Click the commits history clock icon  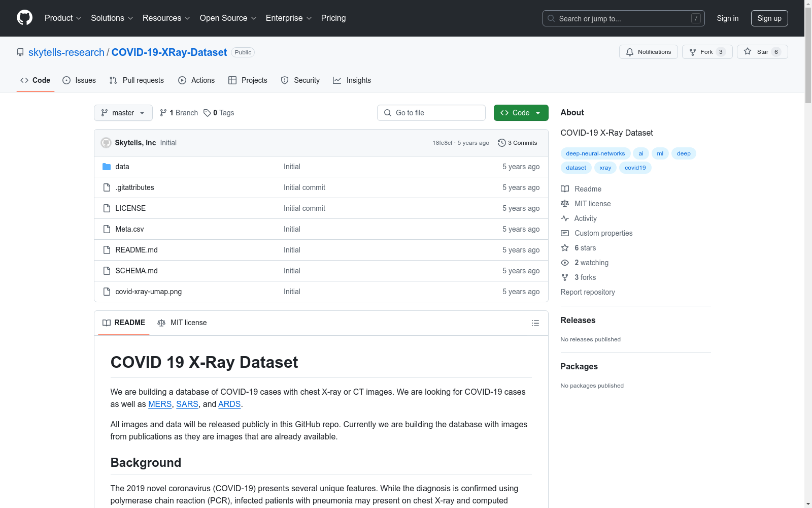coord(502,143)
